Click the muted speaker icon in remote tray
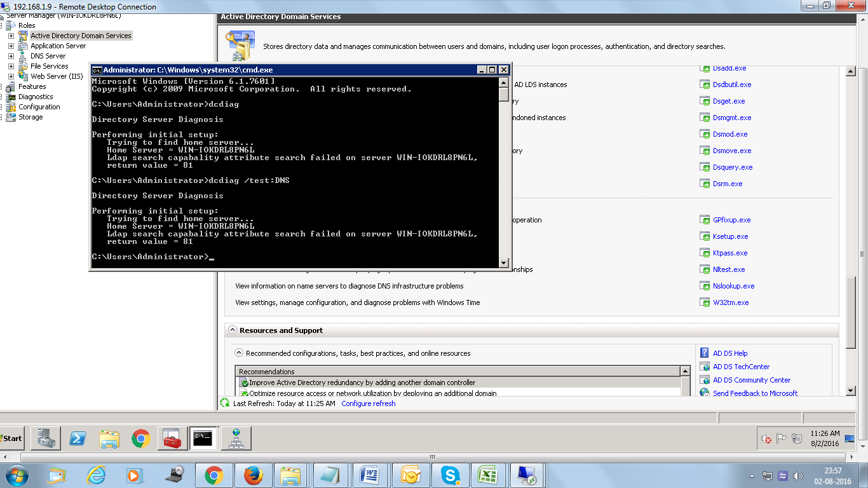868x488 pixels. pos(766,438)
